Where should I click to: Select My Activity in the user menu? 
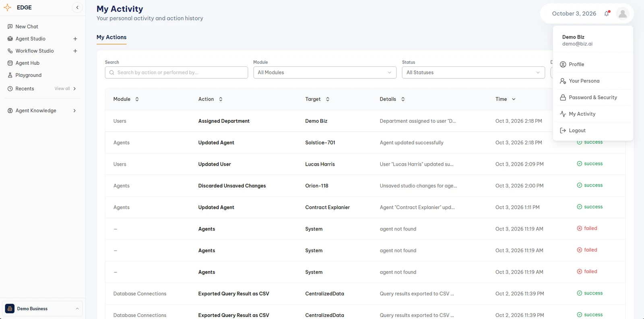point(593,114)
